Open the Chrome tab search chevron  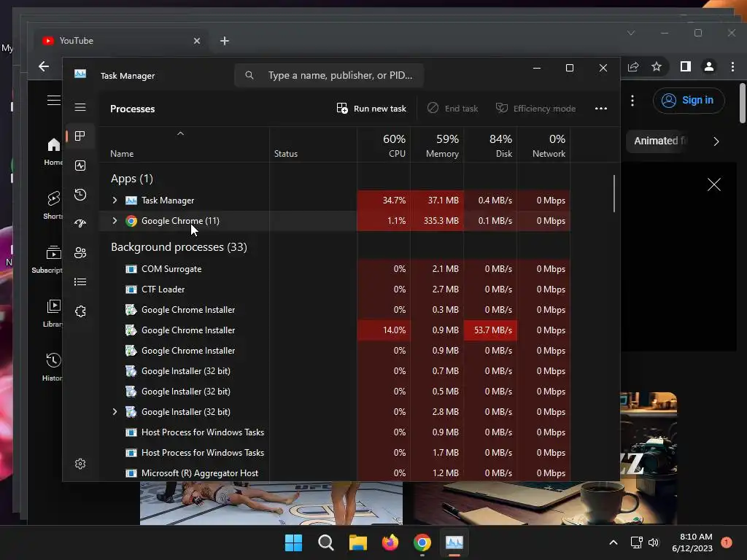click(x=631, y=33)
